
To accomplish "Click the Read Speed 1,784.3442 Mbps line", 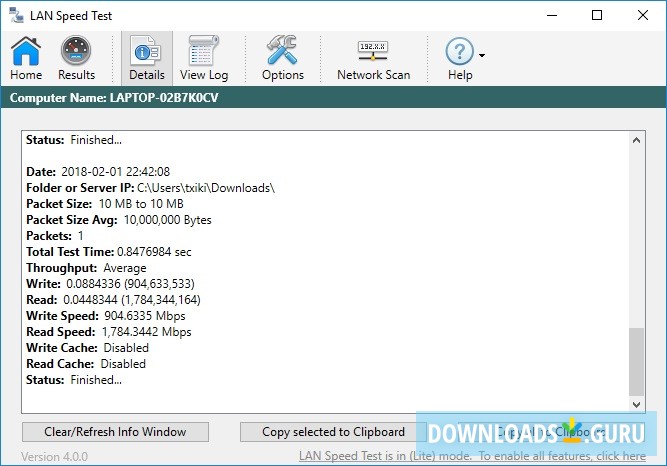I will 108,332.
